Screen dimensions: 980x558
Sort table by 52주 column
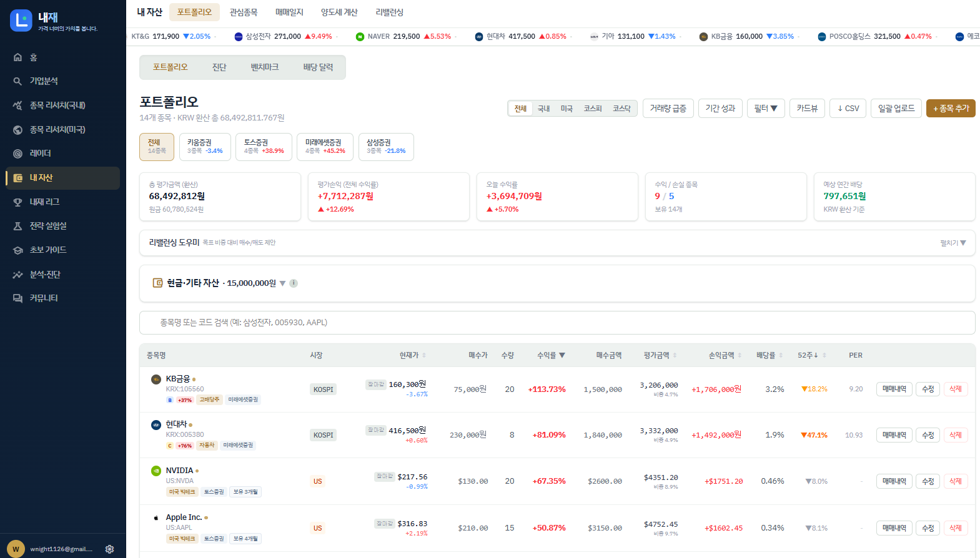tap(812, 355)
